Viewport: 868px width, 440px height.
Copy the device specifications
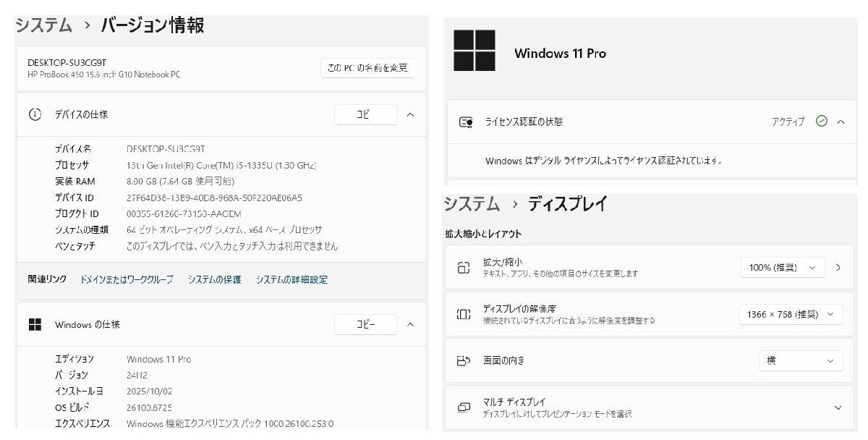tap(365, 114)
